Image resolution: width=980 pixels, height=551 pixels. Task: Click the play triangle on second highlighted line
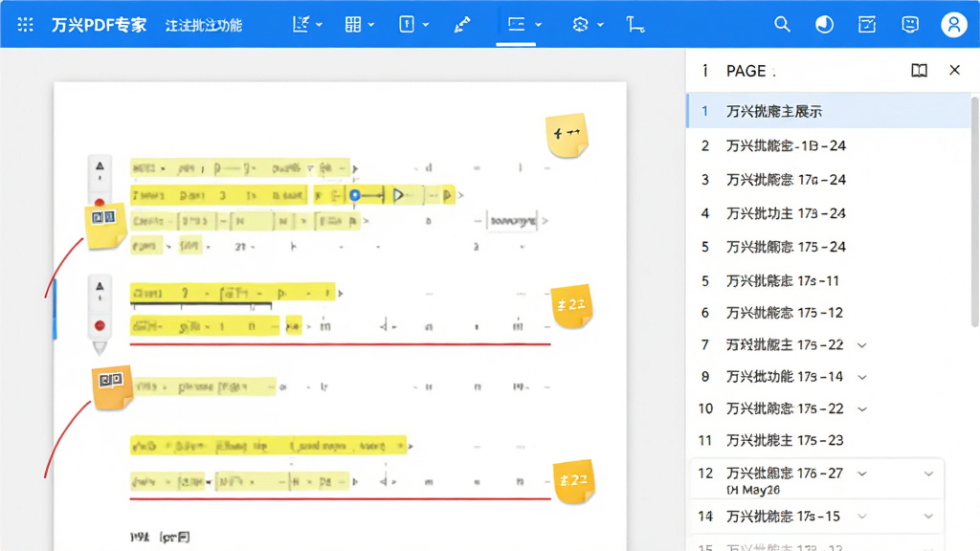(x=398, y=195)
